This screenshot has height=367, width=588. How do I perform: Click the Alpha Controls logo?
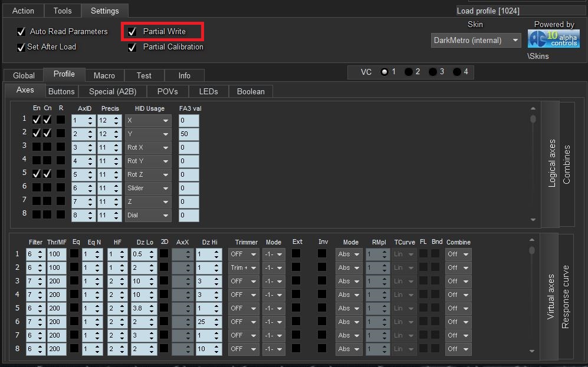554,39
